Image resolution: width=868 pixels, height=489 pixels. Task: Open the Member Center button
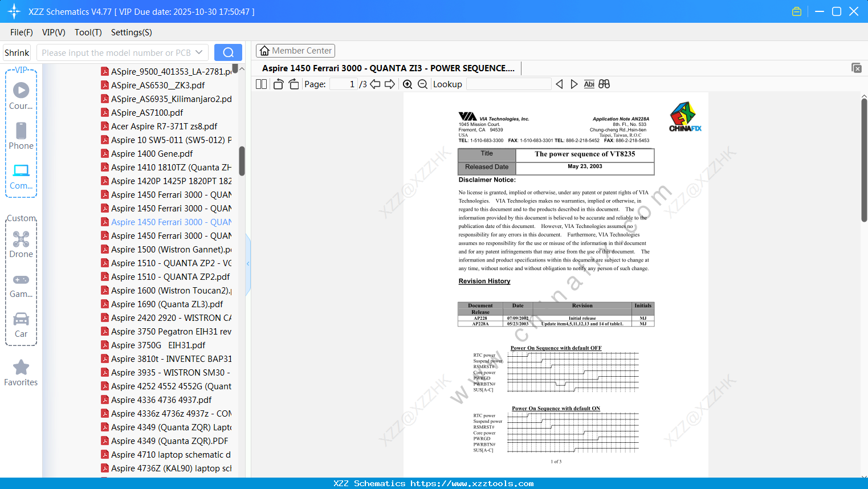click(295, 51)
